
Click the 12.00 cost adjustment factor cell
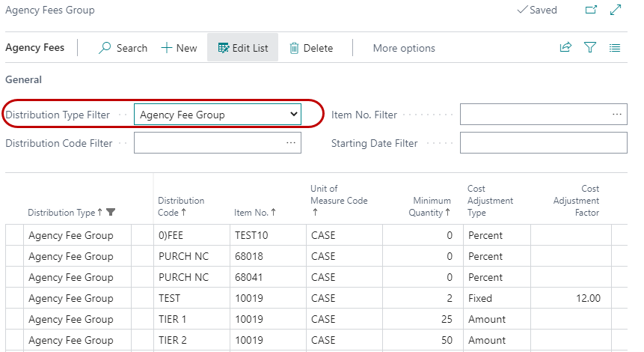click(571, 298)
